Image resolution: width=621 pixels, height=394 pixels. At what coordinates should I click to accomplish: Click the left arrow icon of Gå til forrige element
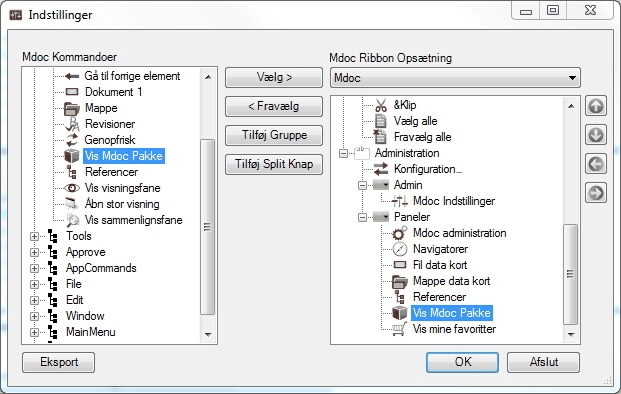[72, 76]
